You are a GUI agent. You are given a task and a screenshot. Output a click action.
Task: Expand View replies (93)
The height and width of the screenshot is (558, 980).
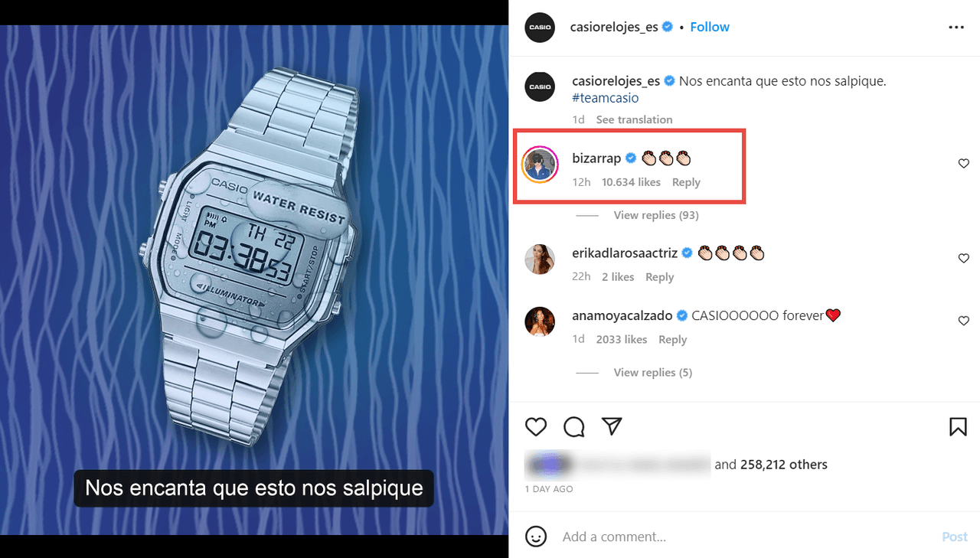point(656,215)
